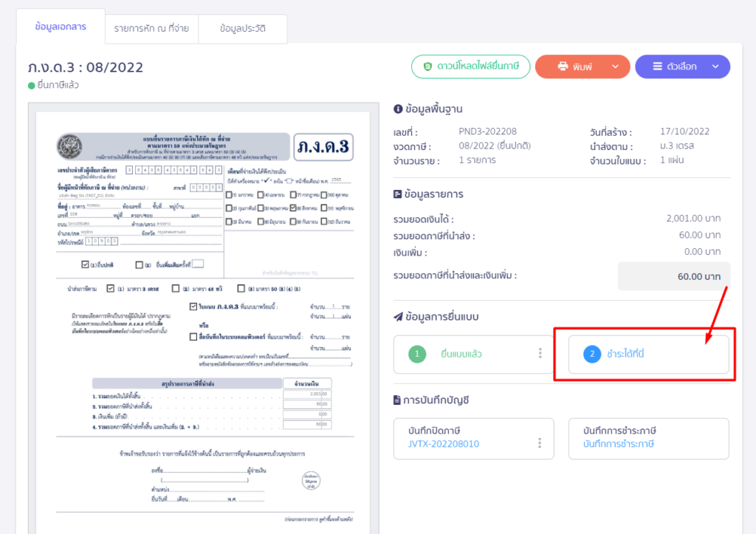Click the blue บันทึกการชำระภาษี link

tap(618, 444)
